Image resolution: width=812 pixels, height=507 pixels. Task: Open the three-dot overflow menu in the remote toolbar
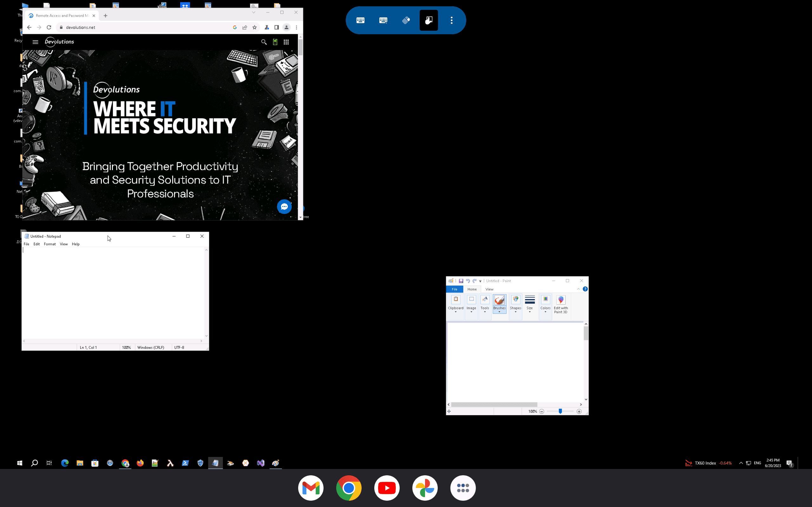(451, 20)
